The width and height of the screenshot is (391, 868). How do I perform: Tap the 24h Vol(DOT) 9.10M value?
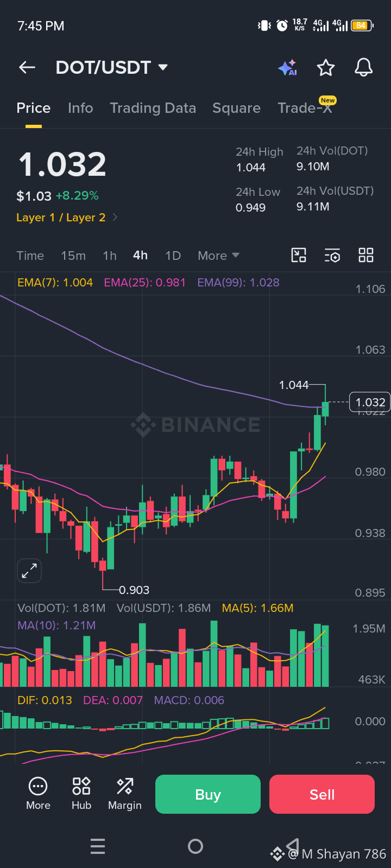click(x=313, y=167)
